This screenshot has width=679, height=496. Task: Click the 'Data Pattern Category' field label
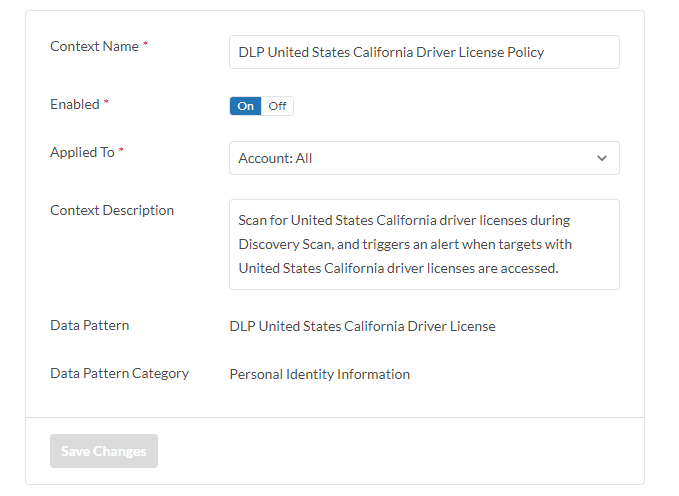pyautogui.click(x=119, y=373)
